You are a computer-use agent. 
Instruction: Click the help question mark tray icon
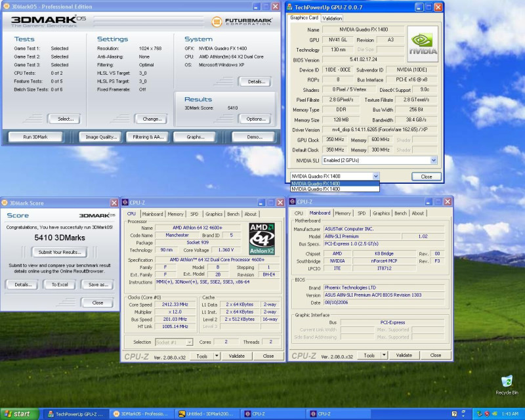pos(454,414)
